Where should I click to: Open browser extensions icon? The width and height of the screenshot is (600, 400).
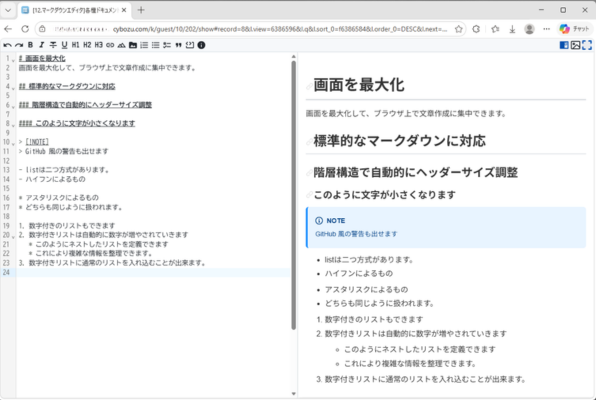[x=476, y=29]
